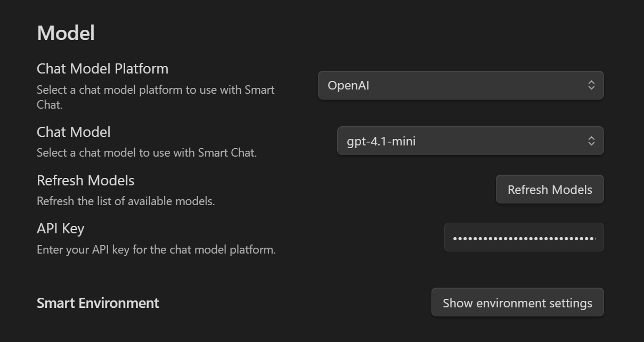This screenshot has width=644, height=342.
Task: Click the dots inside the API key box
Action: coord(524,238)
